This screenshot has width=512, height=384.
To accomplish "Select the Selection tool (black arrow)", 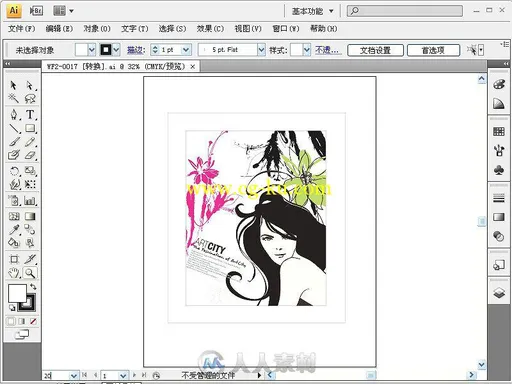I will [x=14, y=85].
